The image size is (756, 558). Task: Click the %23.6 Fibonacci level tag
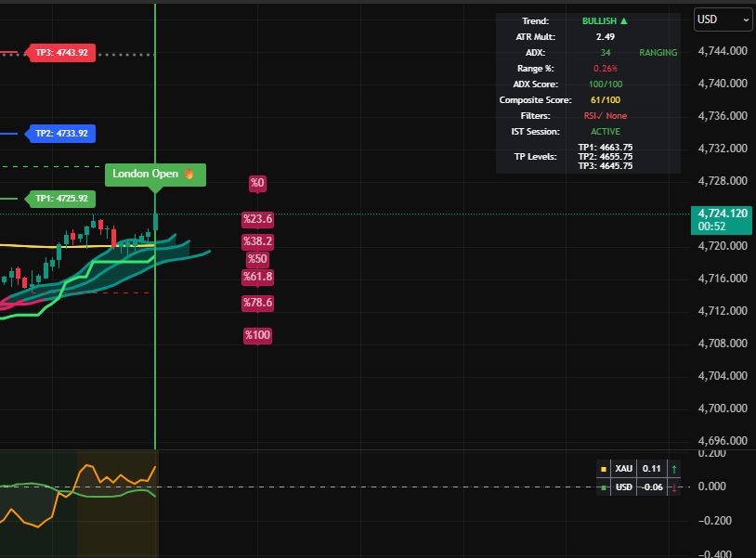pos(257,219)
